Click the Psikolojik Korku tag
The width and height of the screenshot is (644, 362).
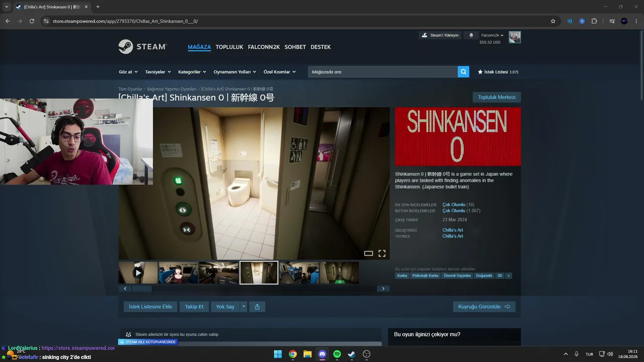(426, 276)
